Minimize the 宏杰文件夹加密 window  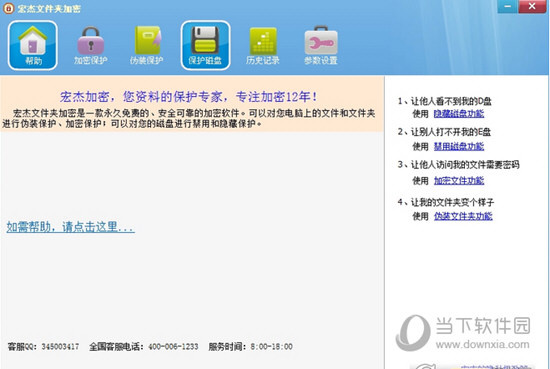point(507,7)
